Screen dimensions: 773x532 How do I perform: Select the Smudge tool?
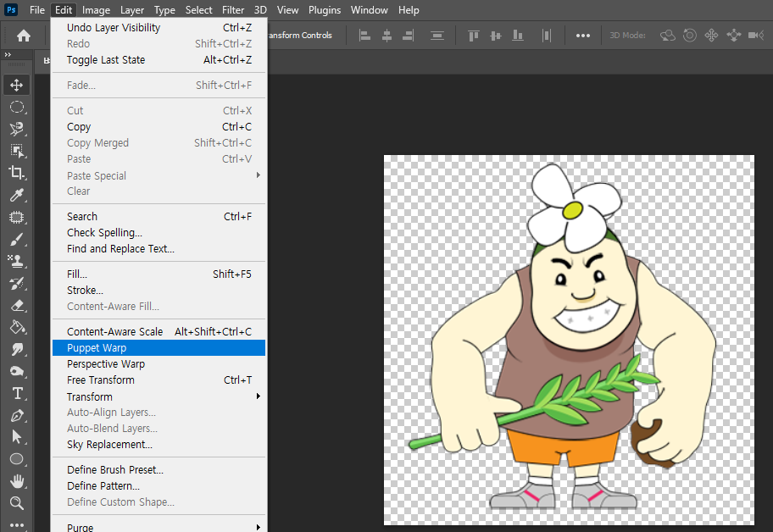click(x=17, y=349)
